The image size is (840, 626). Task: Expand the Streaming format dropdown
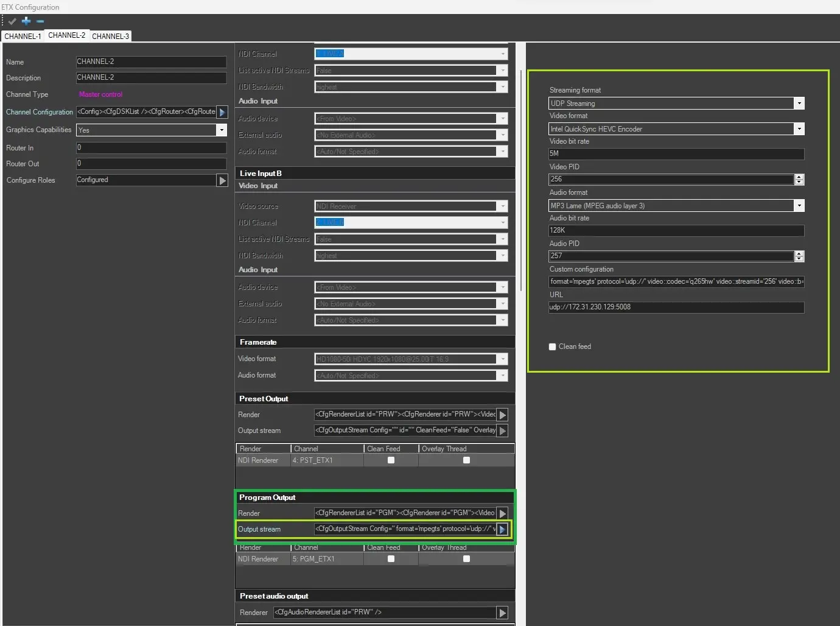coord(799,104)
